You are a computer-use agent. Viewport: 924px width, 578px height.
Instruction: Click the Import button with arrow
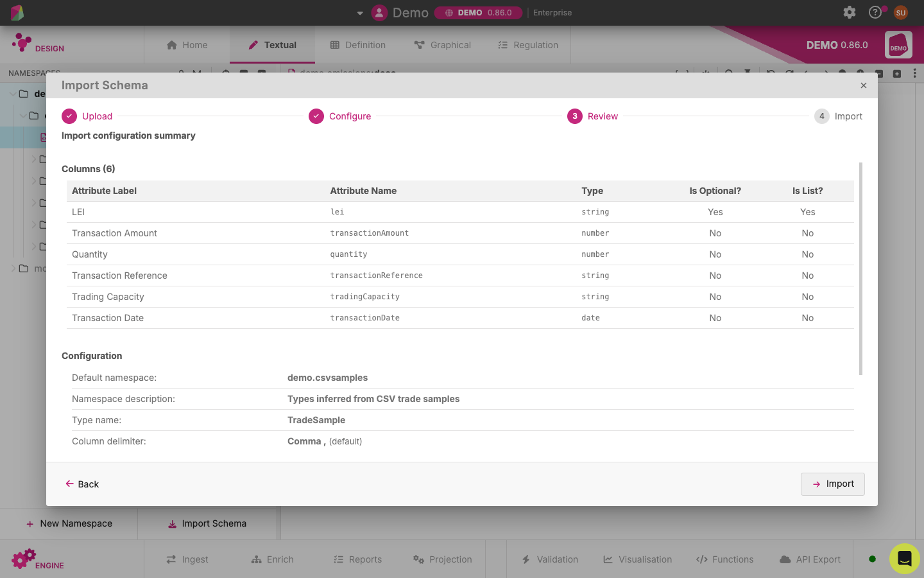pyautogui.click(x=832, y=484)
